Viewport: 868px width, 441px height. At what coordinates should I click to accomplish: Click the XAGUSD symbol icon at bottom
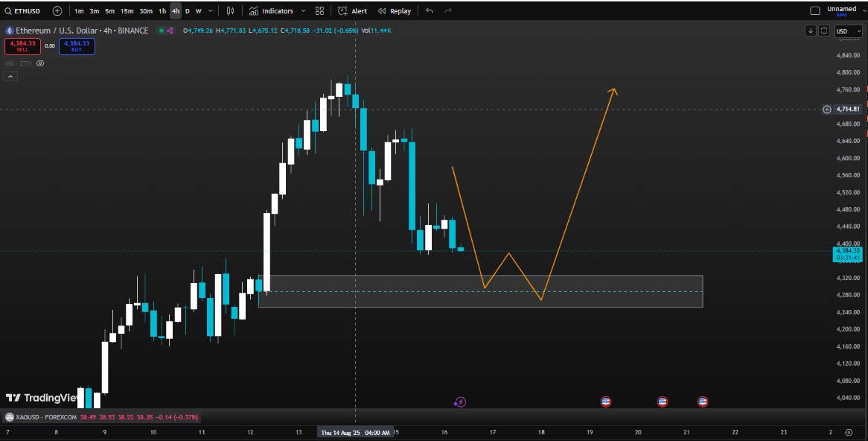pos(10,417)
